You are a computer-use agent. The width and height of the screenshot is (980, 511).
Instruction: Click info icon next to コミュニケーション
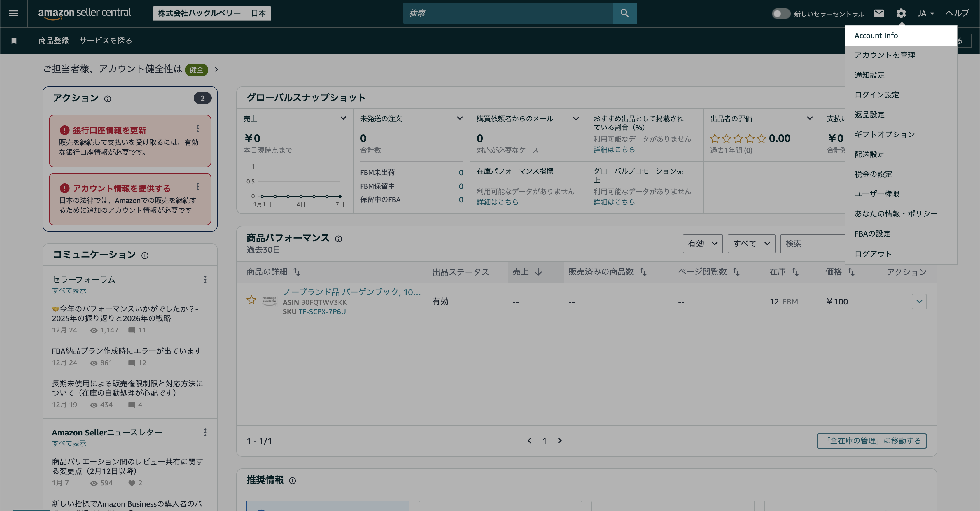(145, 255)
